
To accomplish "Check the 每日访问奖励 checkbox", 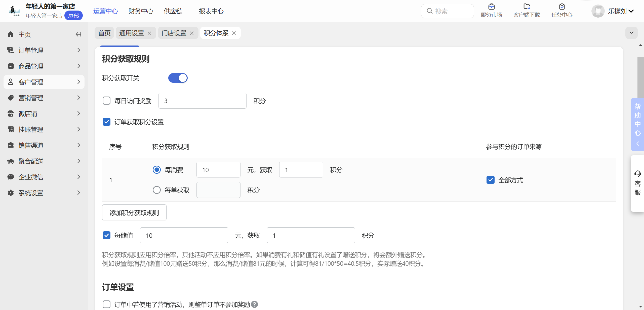I will pyautogui.click(x=106, y=101).
